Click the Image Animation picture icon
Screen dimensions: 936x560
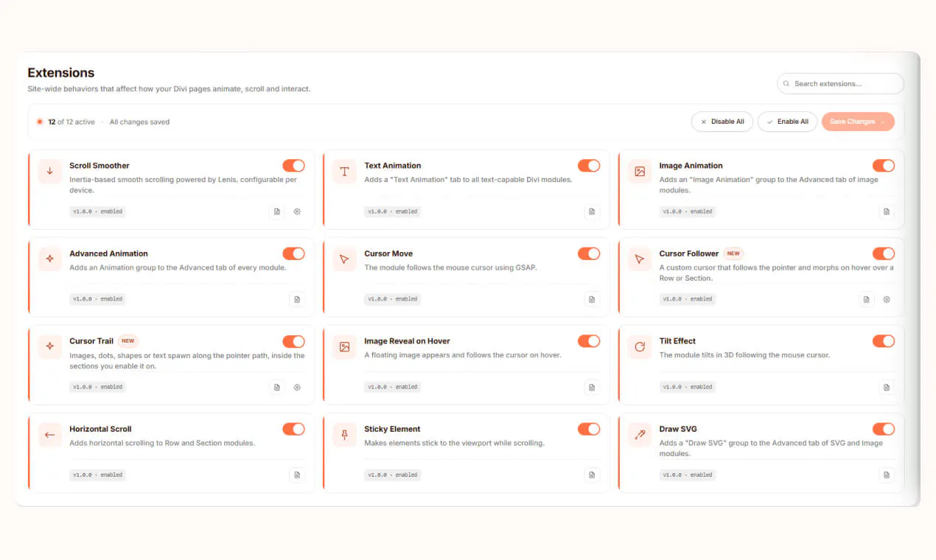[640, 172]
